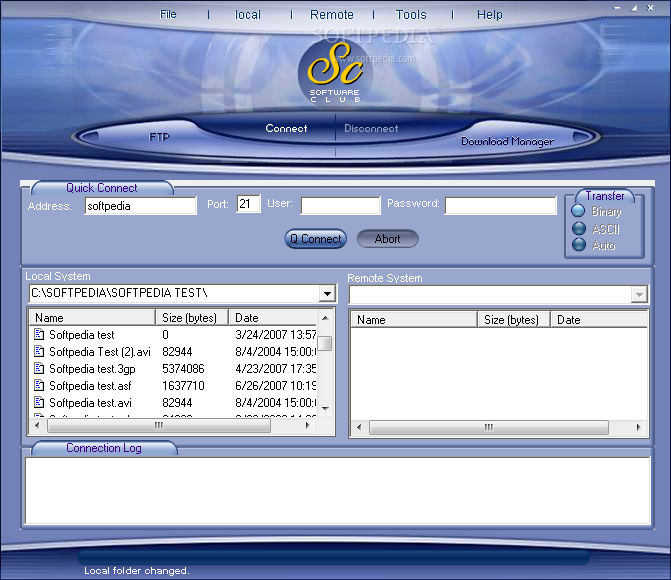Click the User input field
Screen dimensions: 671x580
point(341,205)
